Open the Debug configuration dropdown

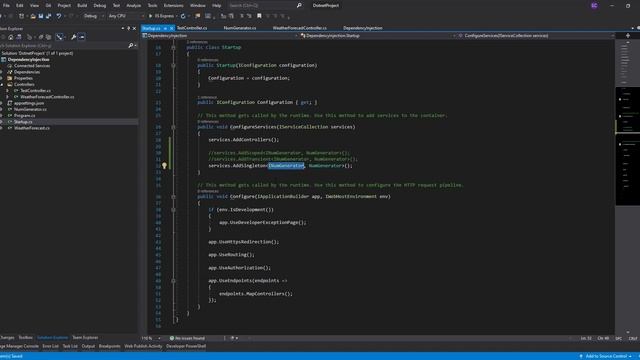click(x=93, y=16)
